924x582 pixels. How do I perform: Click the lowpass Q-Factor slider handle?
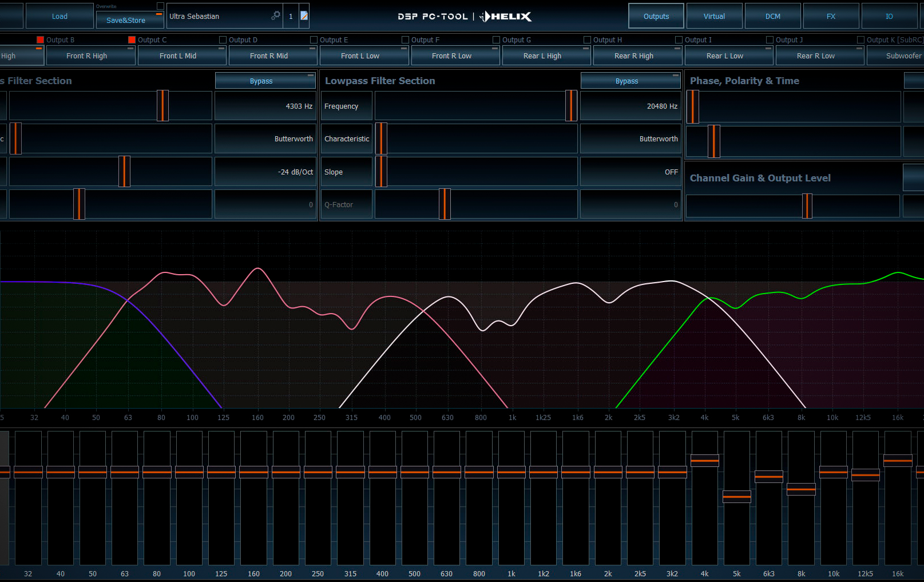445,204
